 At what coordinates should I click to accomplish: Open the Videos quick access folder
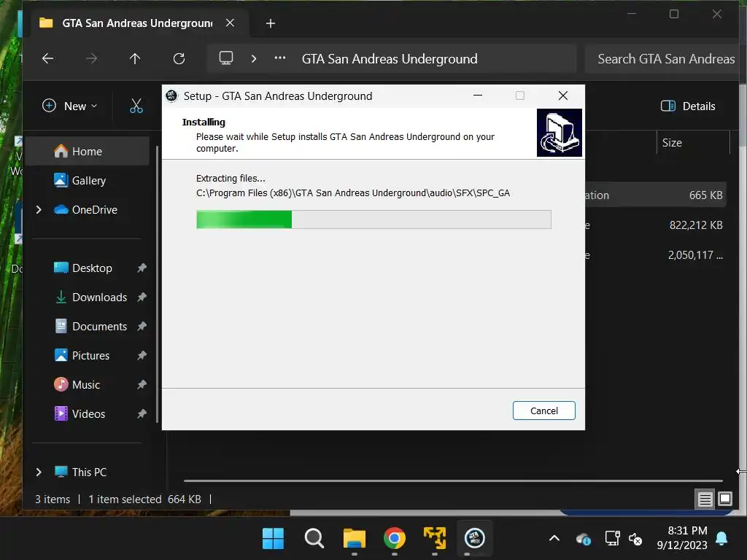tap(88, 414)
